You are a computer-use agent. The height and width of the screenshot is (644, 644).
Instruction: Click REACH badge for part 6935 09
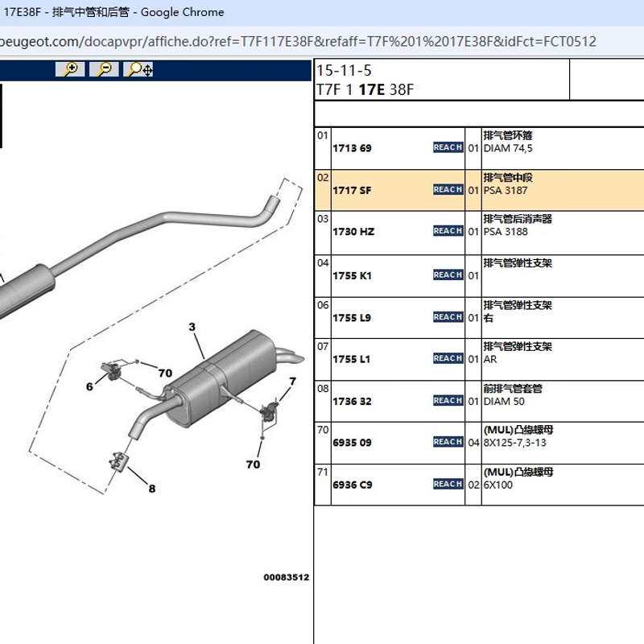448,442
